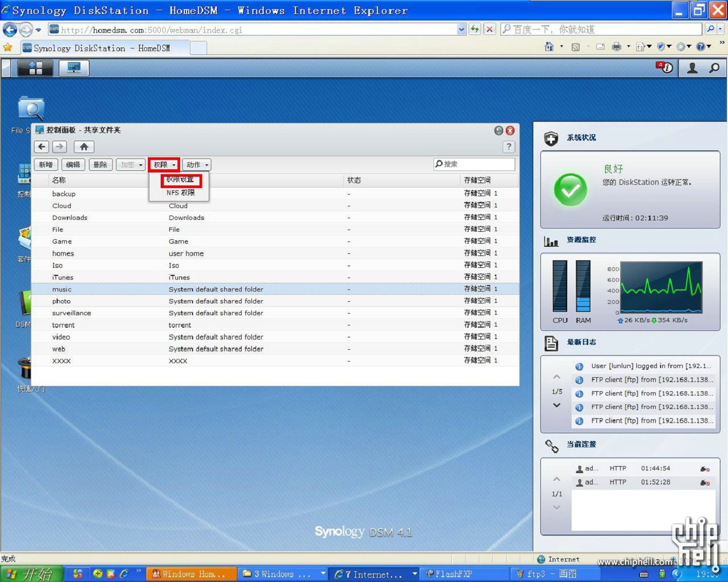Click the system status shield icon

point(551,138)
